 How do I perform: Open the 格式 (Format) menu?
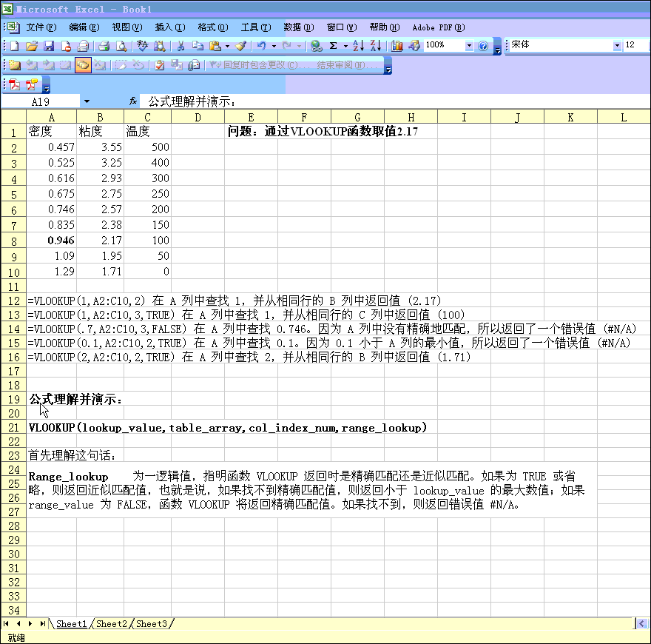coord(212,27)
